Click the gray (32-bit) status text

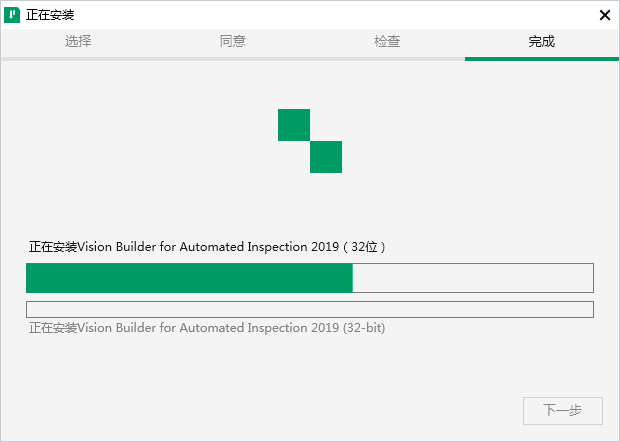click(x=207, y=327)
